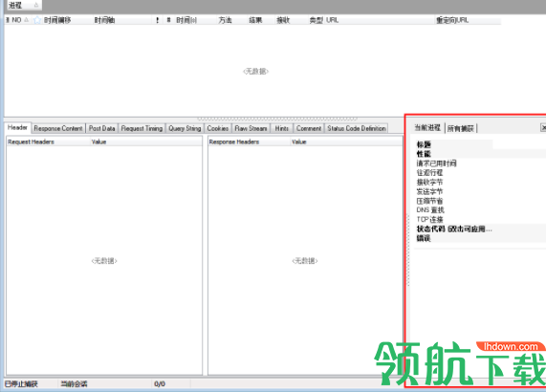The image size is (546, 392).
Task: Select the 当前进程 tab in summary panel
Action: (427, 128)
